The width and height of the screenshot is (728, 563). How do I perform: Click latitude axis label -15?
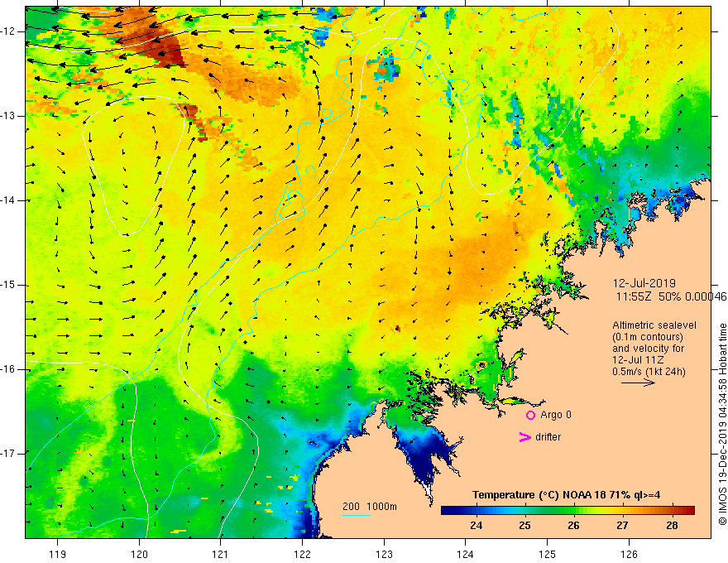(x=9, y=285)
